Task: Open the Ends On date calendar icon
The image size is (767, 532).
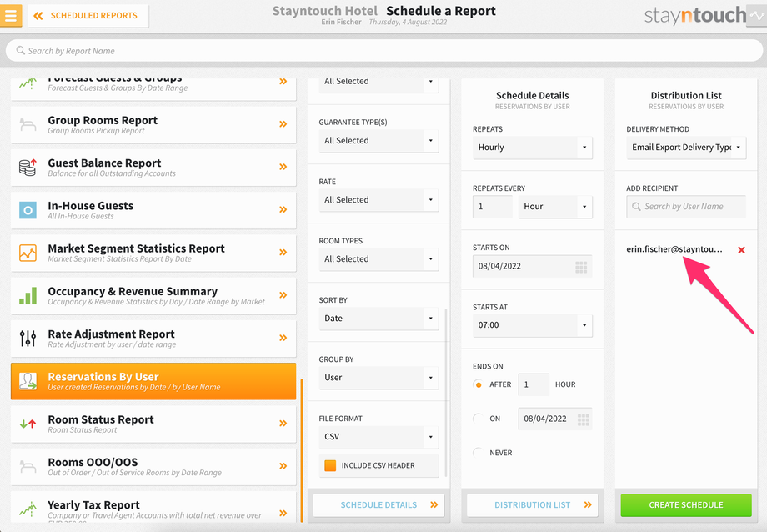Action: (x=583, y=419)
